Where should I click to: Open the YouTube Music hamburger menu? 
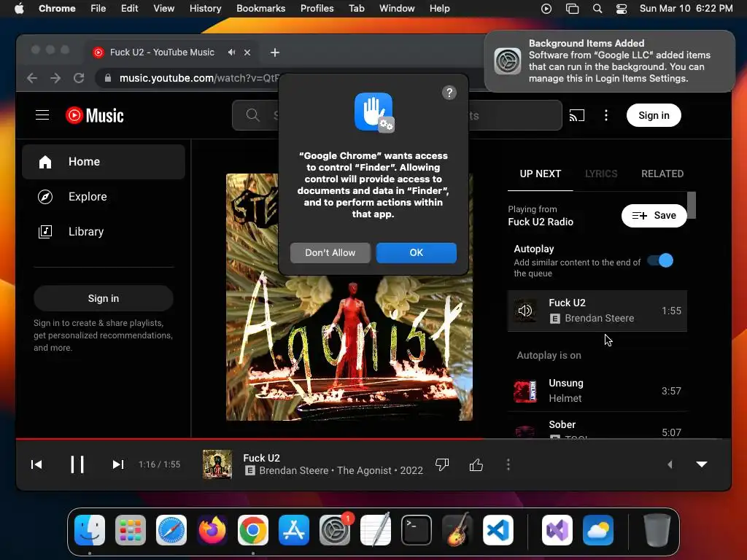coord(42,114)
